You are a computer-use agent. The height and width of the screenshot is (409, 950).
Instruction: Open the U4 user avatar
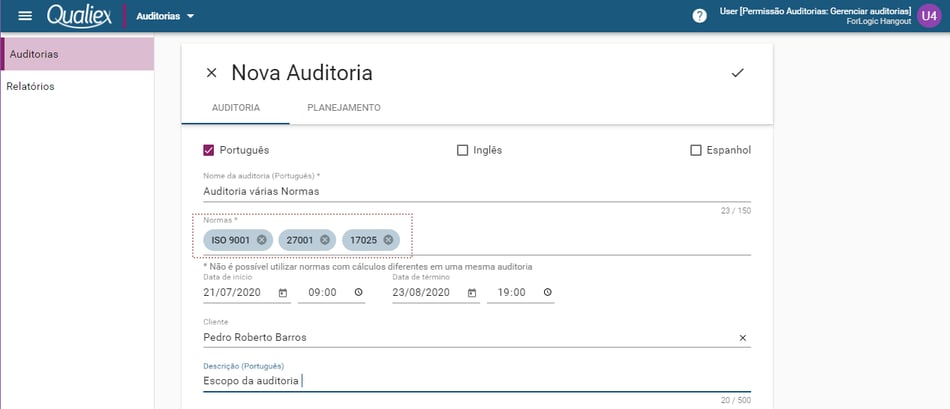[929, 16]
